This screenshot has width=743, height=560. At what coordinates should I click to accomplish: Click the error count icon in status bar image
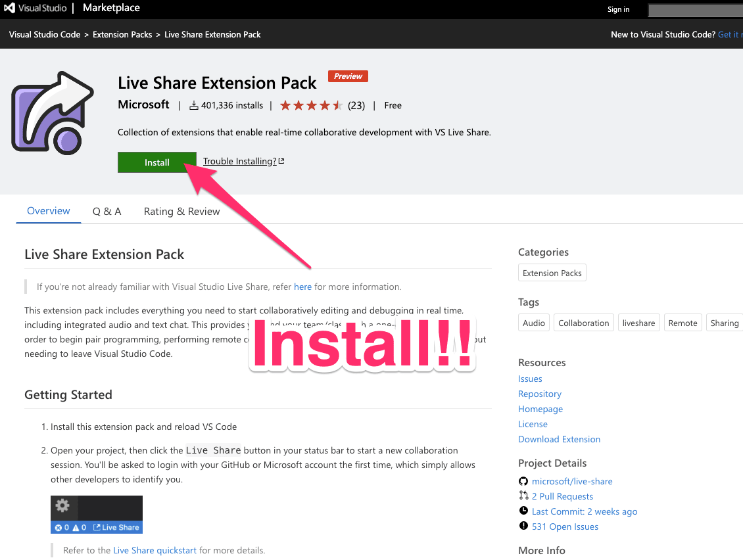(59, 528)
